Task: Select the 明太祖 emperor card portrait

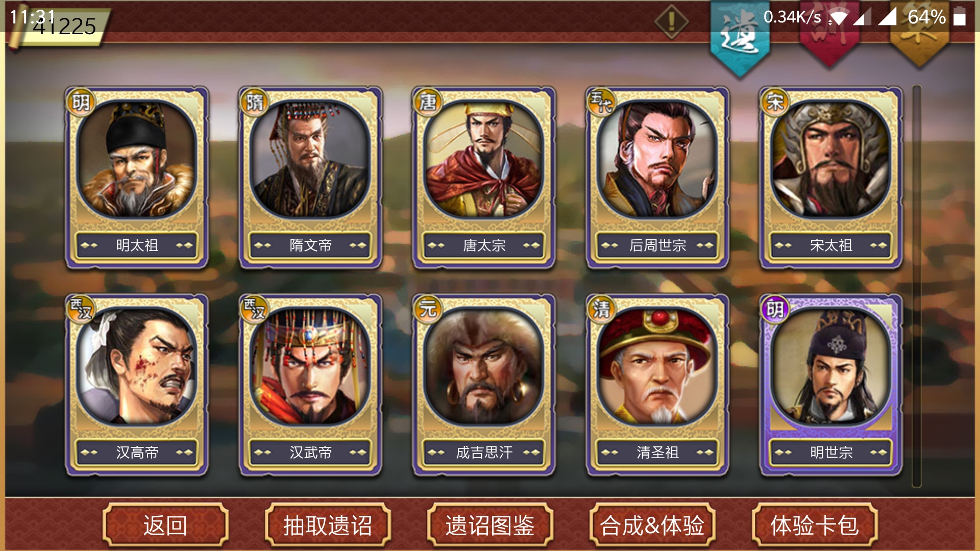Action: [x=136, y=159]
